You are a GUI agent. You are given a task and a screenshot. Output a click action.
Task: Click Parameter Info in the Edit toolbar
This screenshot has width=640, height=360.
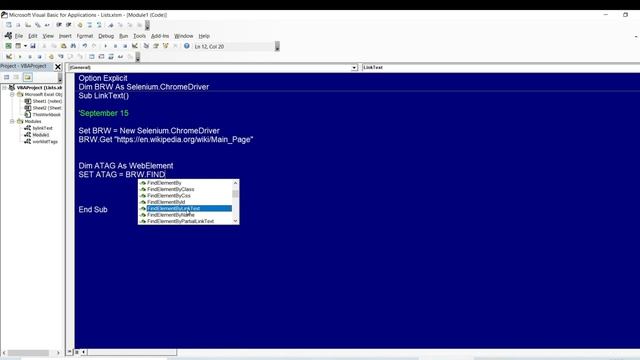pos(38,25)
